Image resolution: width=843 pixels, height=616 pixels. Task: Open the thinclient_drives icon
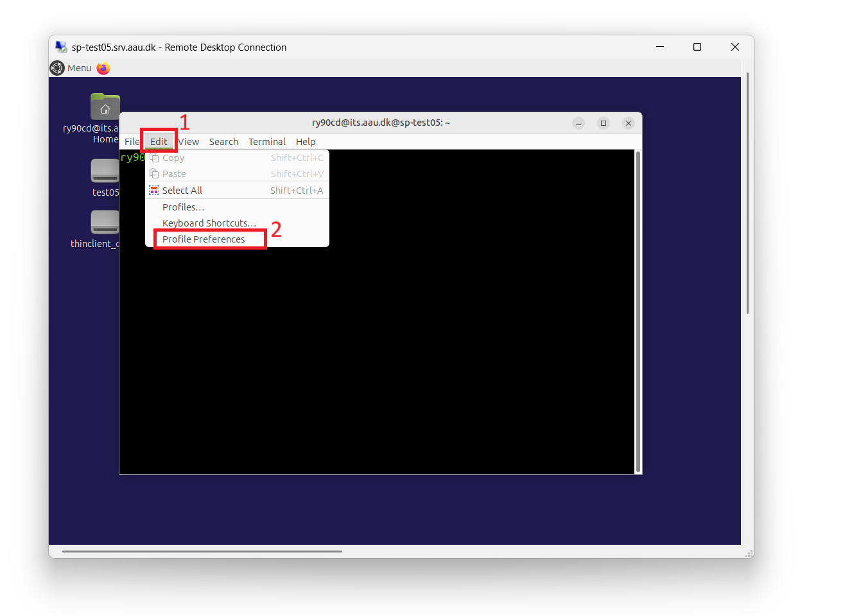105,223
